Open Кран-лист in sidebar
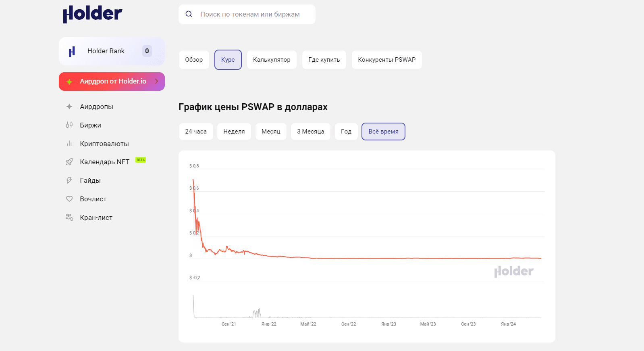Image resolution: width=644 pixels, height=351 pixels. [96, 217]
